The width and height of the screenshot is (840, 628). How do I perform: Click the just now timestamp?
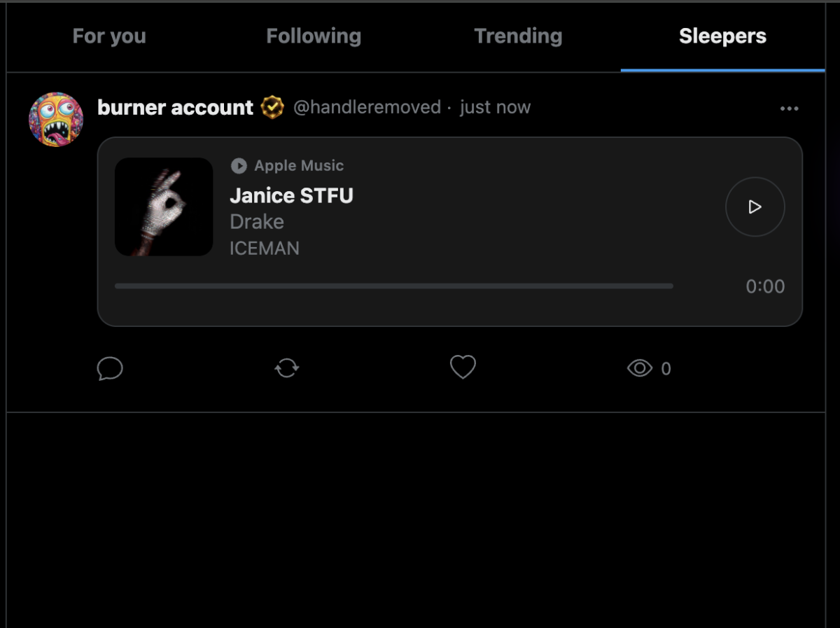point(495,107)
